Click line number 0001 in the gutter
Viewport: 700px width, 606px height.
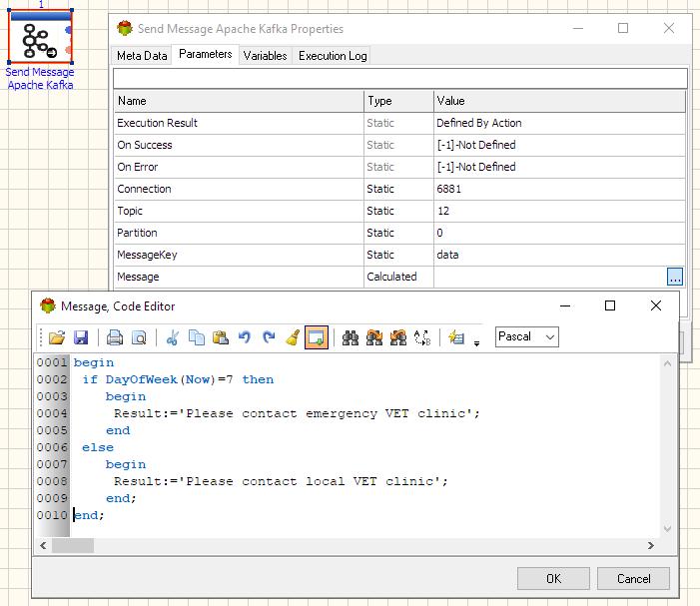coord(52,362)
